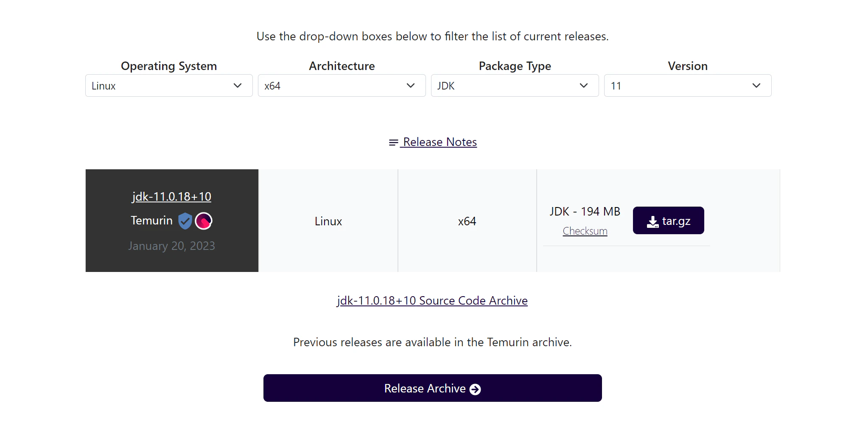Click the Linux cell in the release row
This screenshot has width=868, height=423.
coord(328,221)
